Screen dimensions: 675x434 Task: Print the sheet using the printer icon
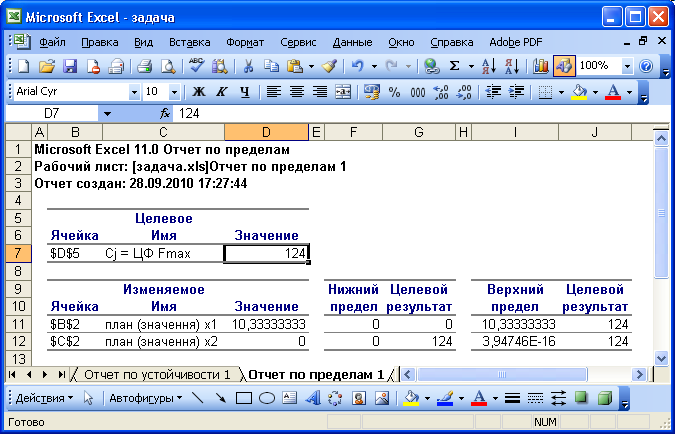click(144, 66)
